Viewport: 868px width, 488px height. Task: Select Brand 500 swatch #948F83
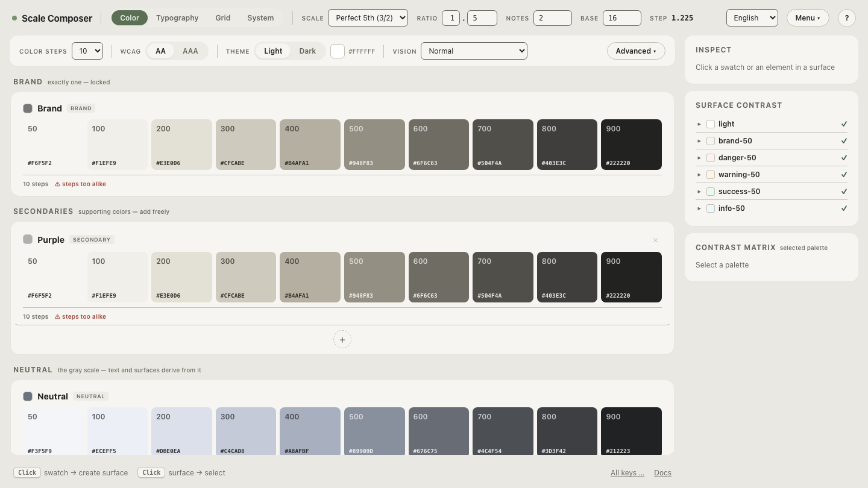coord(374,145)
